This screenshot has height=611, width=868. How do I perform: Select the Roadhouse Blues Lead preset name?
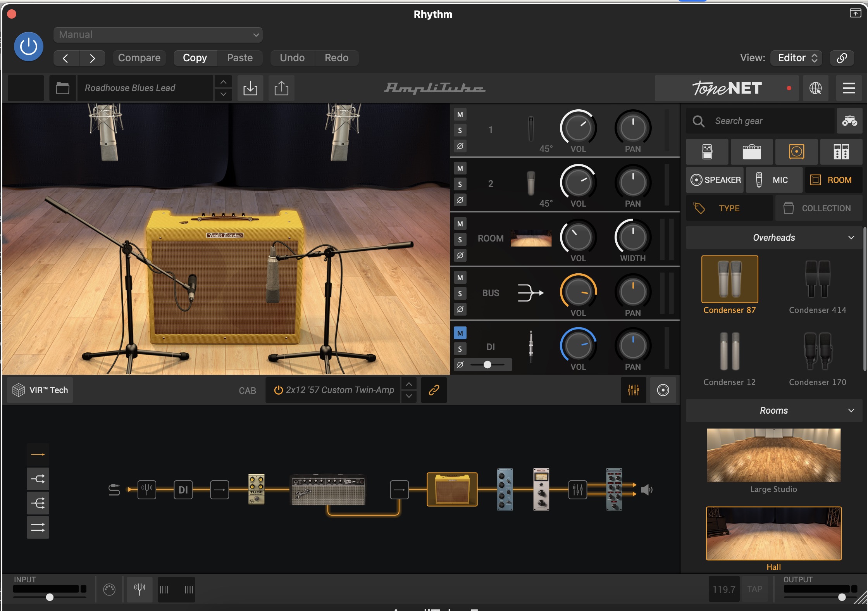(x=145, y=88)
